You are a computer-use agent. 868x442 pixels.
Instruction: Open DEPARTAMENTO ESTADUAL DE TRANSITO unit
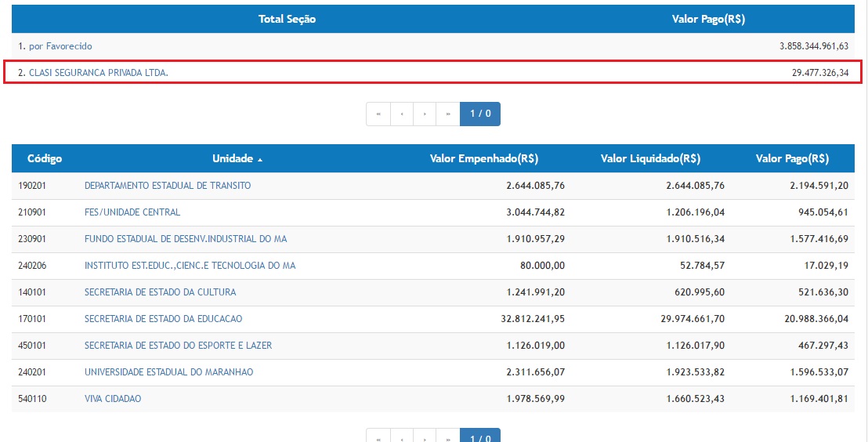click(x=168, y=186)
